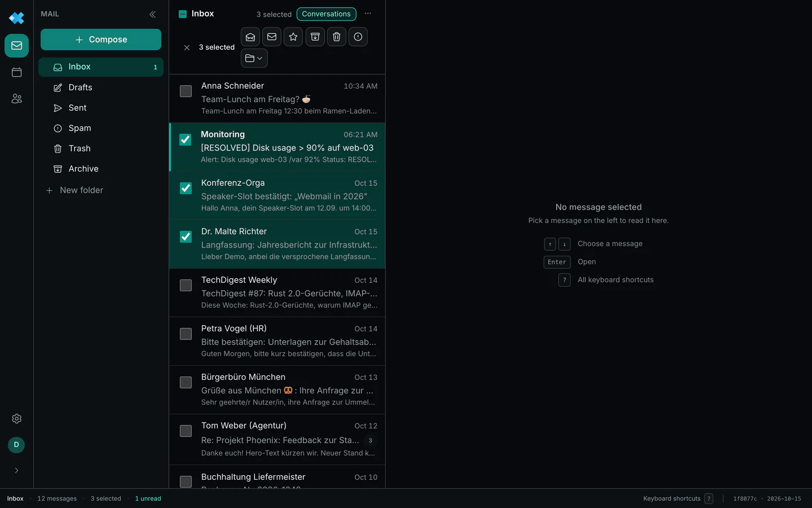
Task: Open the Archive folder
Action: [101, 169]
